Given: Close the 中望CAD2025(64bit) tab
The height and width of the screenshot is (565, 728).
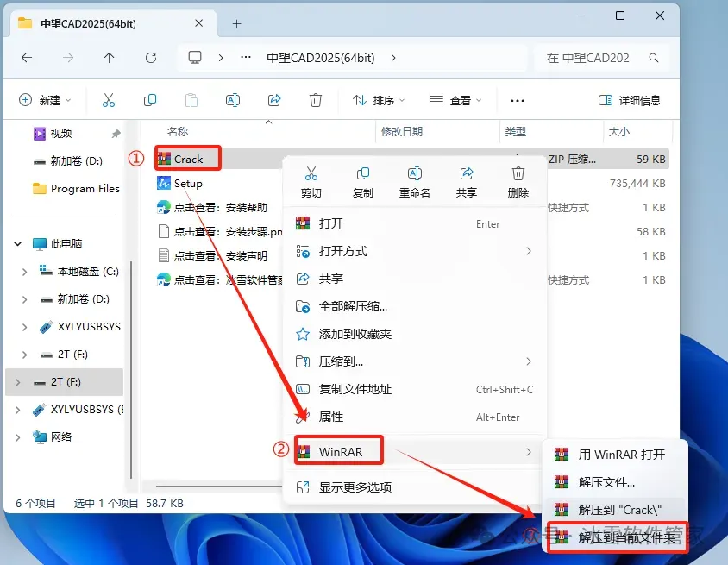Looking at the screenshot, I should pos(198,23).
